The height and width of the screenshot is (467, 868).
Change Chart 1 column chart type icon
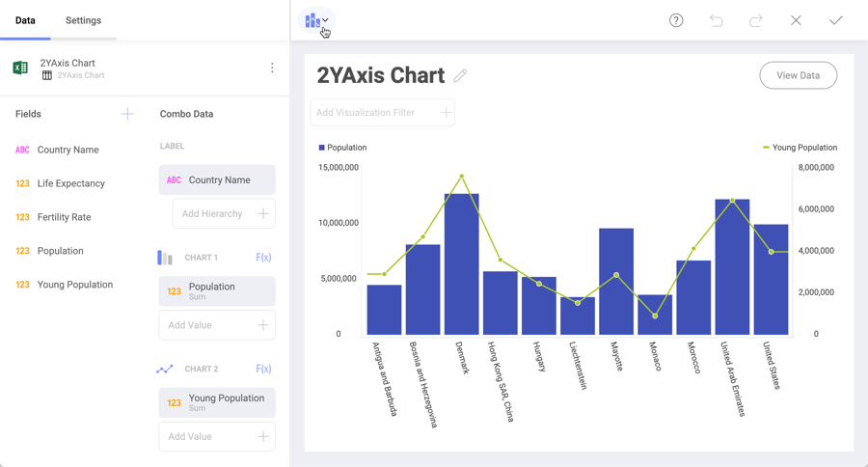(165, 258)
